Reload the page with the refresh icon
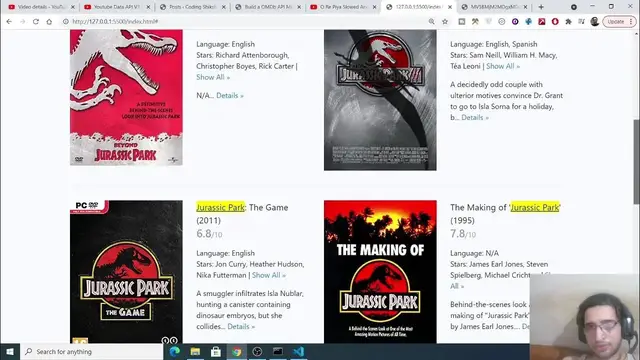 click(36, 21)
